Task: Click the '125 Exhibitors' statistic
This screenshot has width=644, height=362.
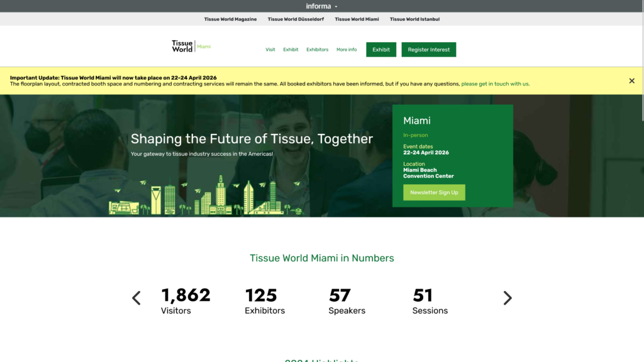Action: point(265,301)
